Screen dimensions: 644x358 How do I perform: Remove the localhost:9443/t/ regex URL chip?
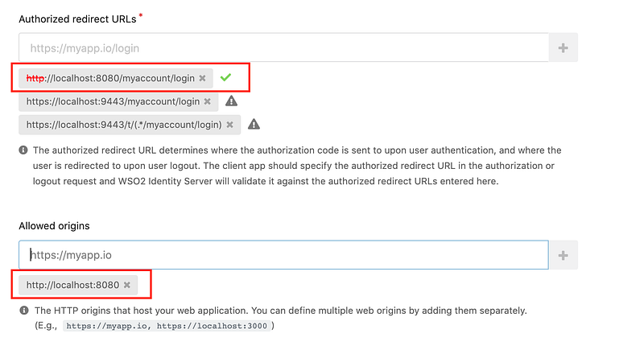click(230, 125)
